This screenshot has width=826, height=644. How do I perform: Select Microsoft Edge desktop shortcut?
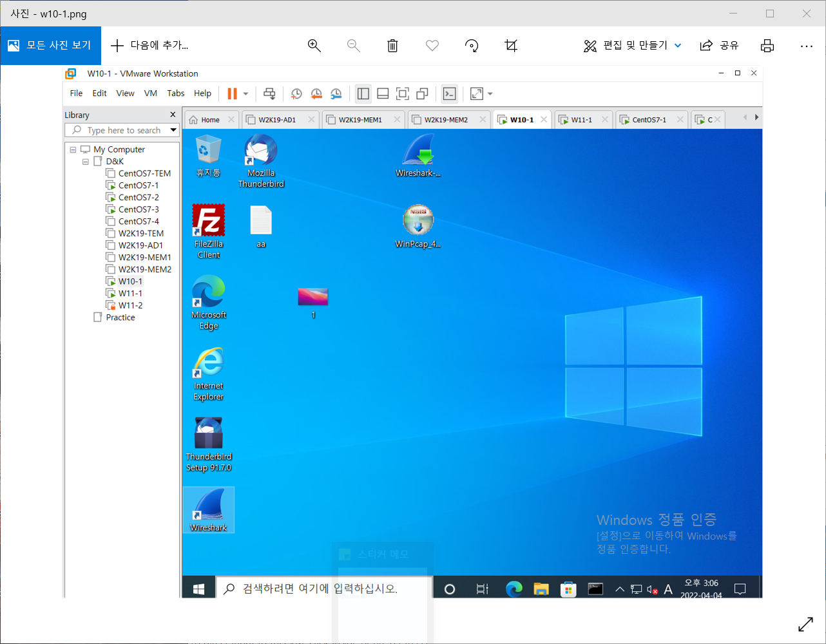pos(209,303)
